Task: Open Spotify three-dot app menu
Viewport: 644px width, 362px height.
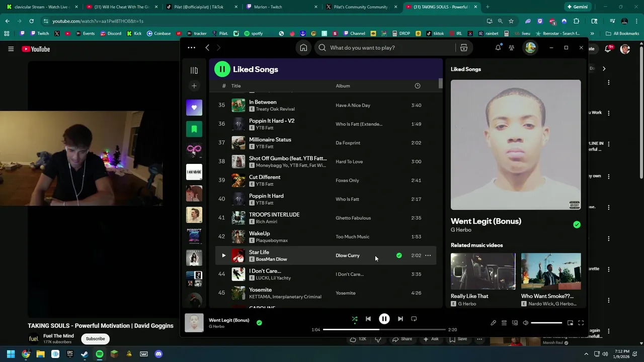Action: tap(191, 48)
